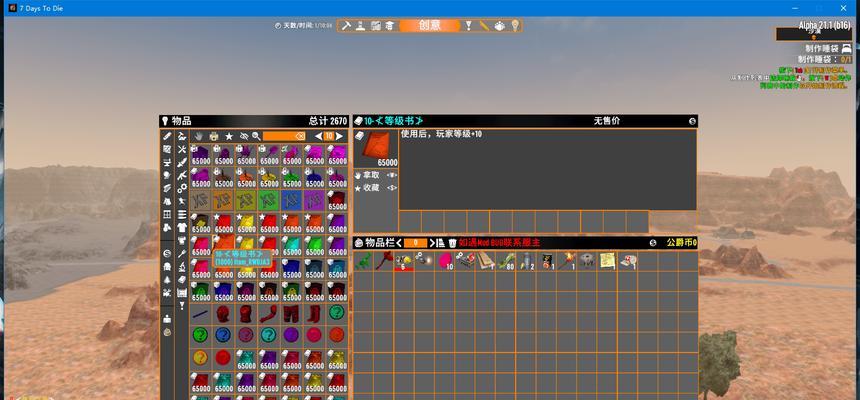
Task: Select the window-frame category in left column
Action: pos(168,214)
